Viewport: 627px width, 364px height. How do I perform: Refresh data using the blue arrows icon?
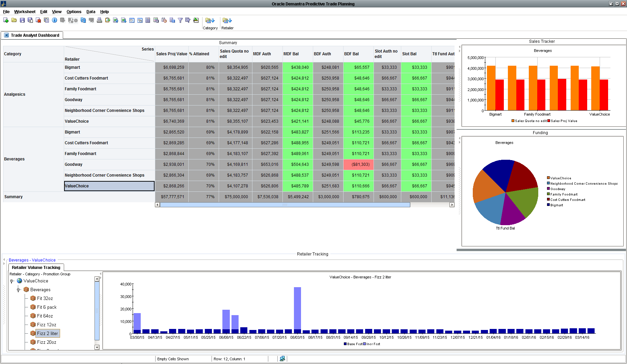(x=83, y=20)
